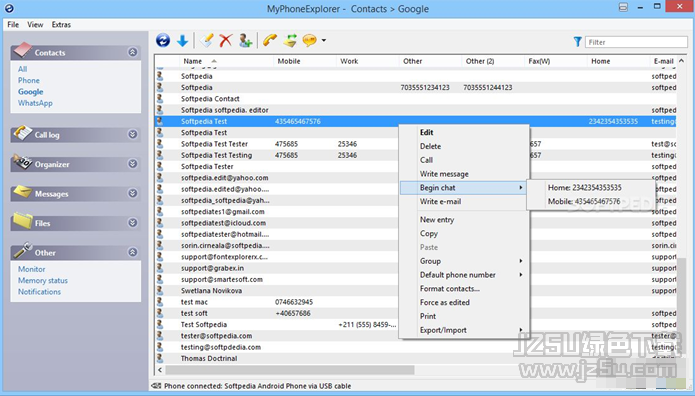Open Default phone number submenu
This screenshot has height=396, width=695.
464,274
